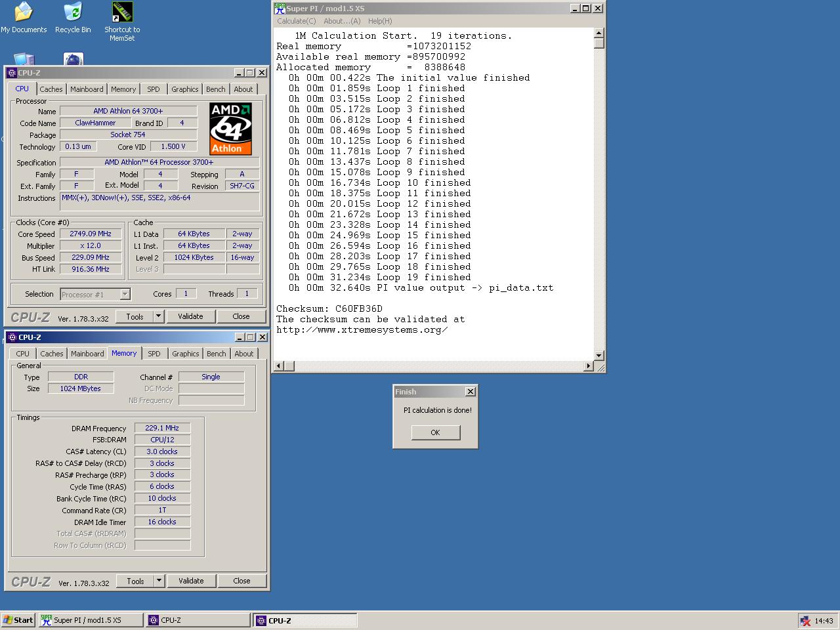Click the HT Link value 916.36 MHz
This screenshot has width=840, height=630.
click(91, 269)
